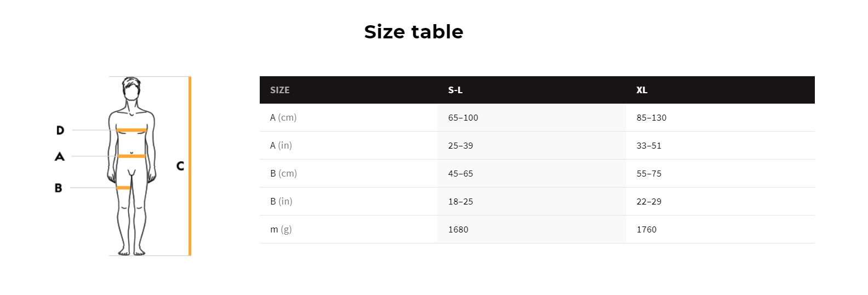Image resolution: width=868 pixels, height=295 pixels.
Task: Click the B (cm) row label
Action: [x=283, y=173]
